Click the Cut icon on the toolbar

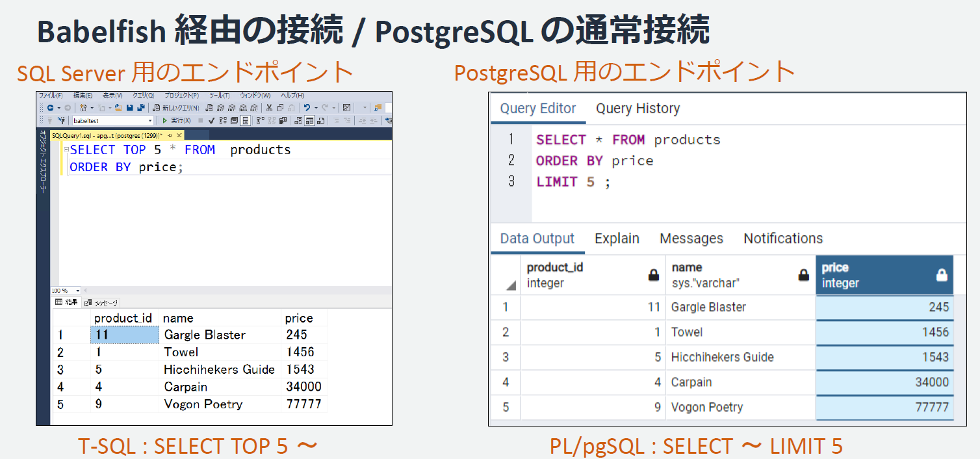269,108
